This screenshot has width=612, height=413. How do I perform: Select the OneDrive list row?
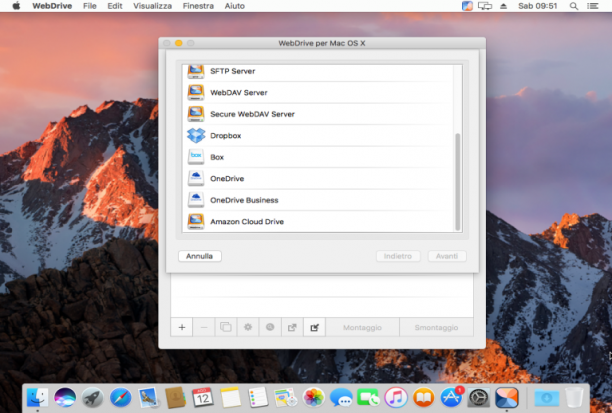318,178
